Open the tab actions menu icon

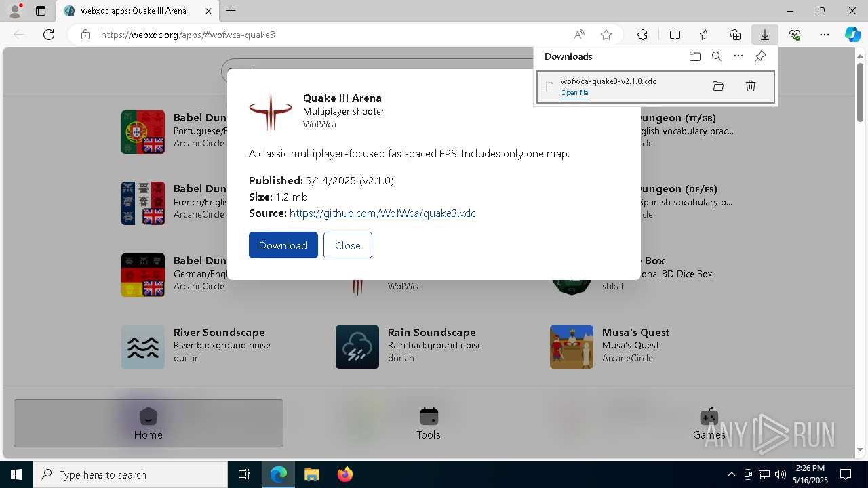pos(41,11)
